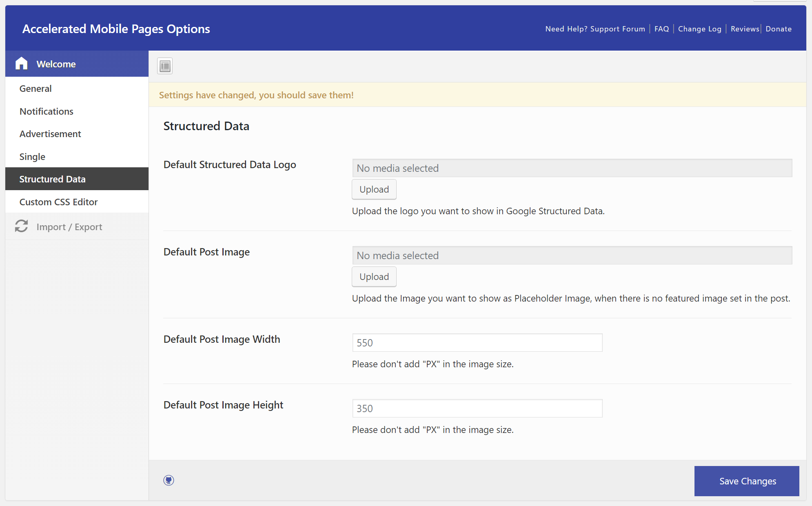812x506 pixels.
Task: Open Import / Export settings
Action: pos(77,226)
